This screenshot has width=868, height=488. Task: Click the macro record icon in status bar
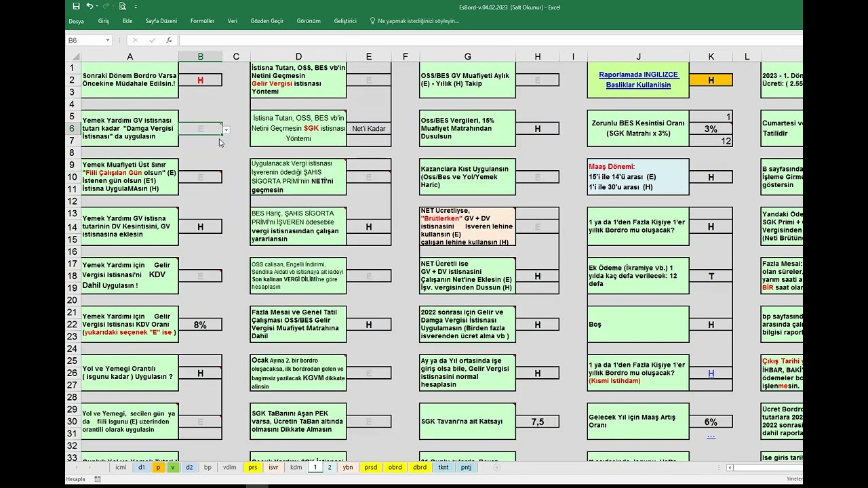[x=98, y=479]
